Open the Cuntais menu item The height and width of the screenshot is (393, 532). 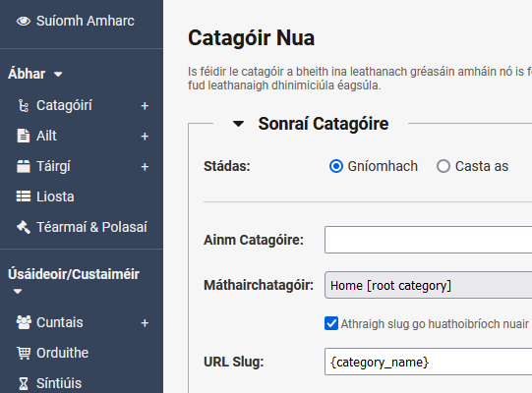point(60,322)
